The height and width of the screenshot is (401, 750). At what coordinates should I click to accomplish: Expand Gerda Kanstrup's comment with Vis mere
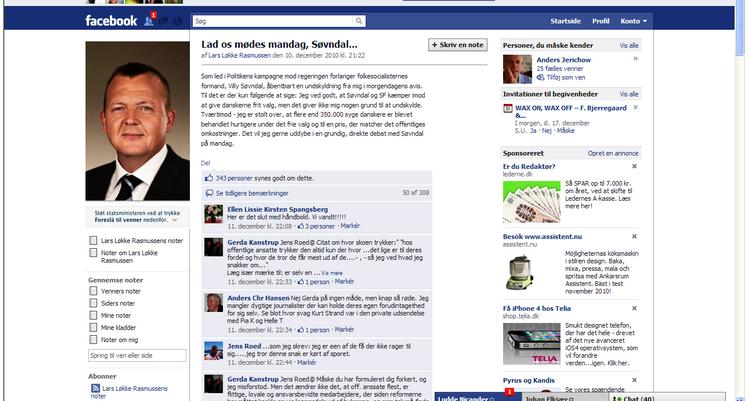(332, 273)
